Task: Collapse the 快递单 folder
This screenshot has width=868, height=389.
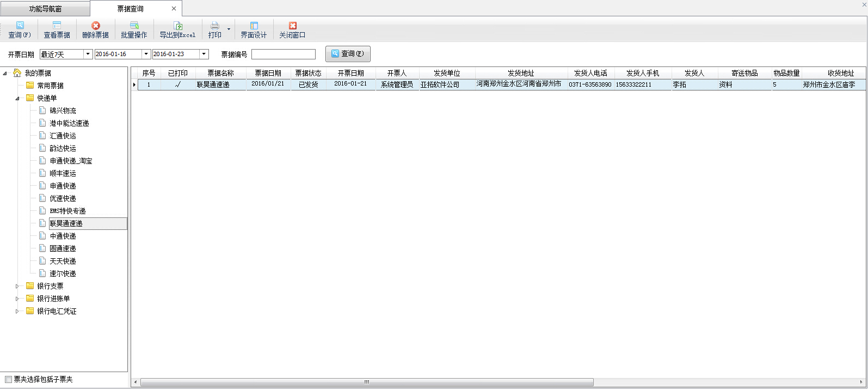Action: click(x=17, y=99)
